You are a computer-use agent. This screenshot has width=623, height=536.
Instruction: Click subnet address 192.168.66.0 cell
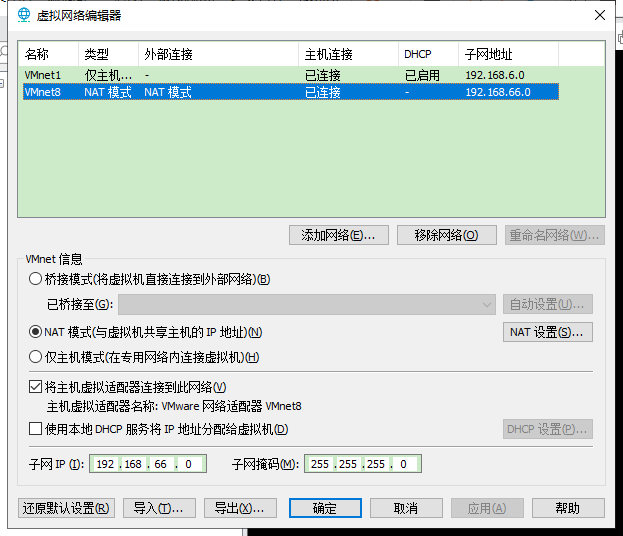[498, 92]
